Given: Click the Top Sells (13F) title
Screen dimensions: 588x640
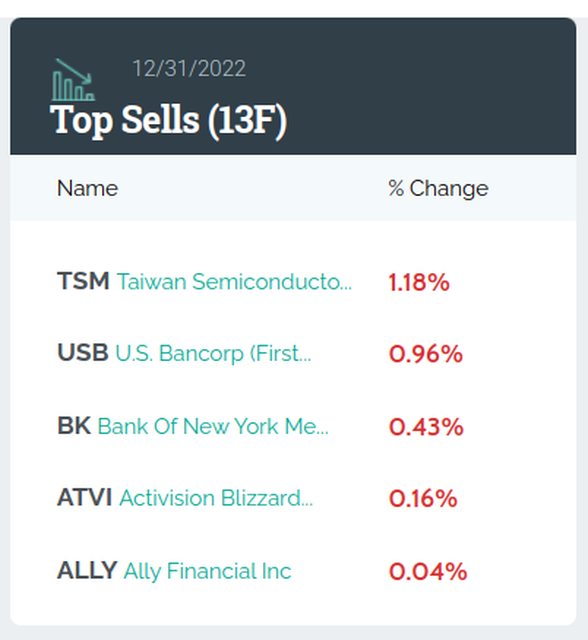Looking at the screenshot, I should pyautogui.click(x=169, y=120).
